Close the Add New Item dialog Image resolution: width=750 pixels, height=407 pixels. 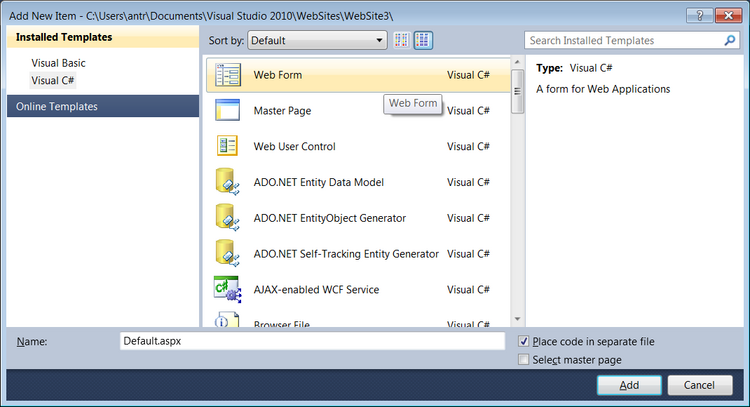coord(728,16)
